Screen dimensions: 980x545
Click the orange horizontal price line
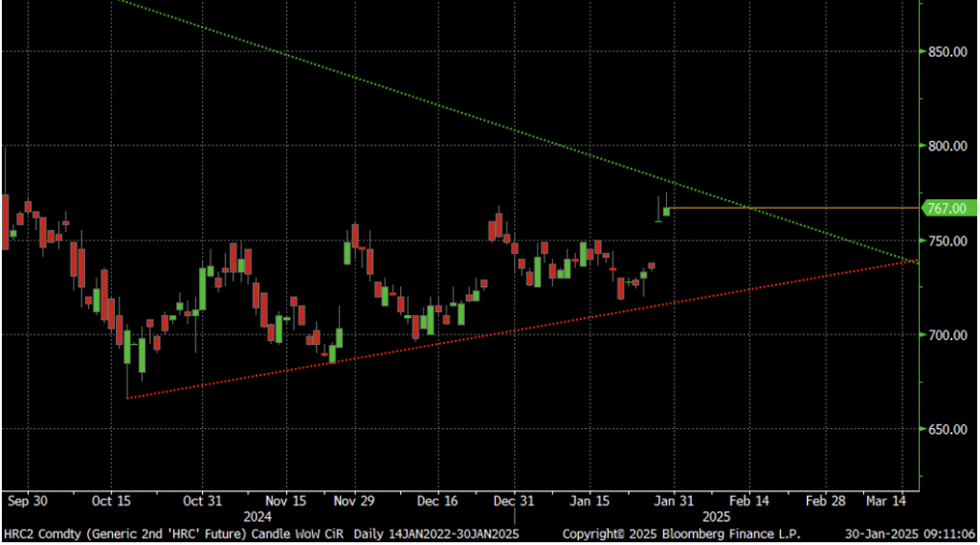coord(794,208)
